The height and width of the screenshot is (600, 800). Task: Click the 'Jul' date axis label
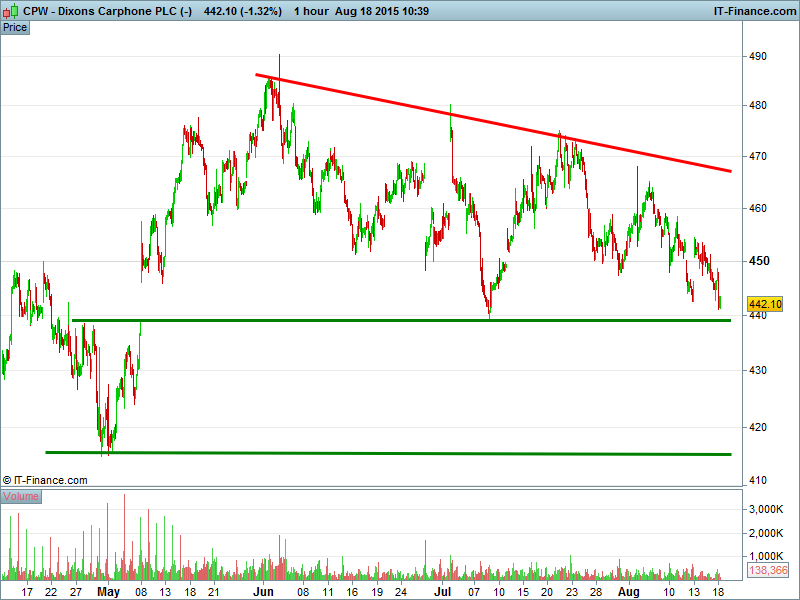click(x=442, y=592)
